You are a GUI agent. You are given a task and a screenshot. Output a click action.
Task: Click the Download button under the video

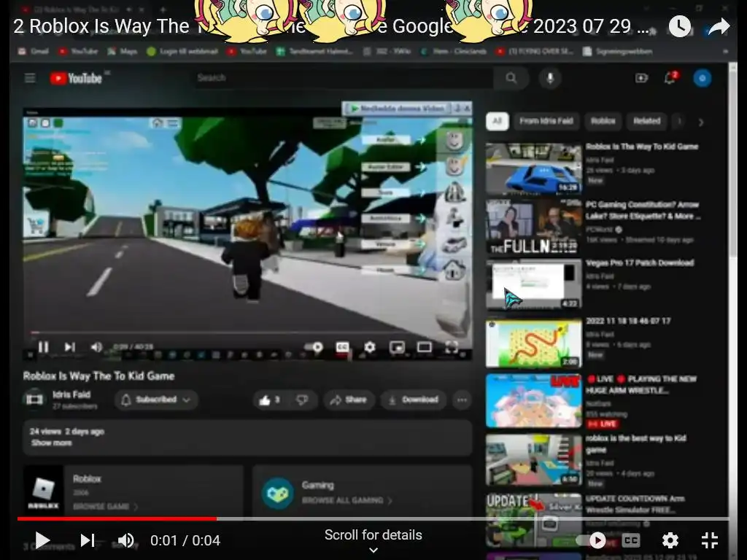click(414, 400)
